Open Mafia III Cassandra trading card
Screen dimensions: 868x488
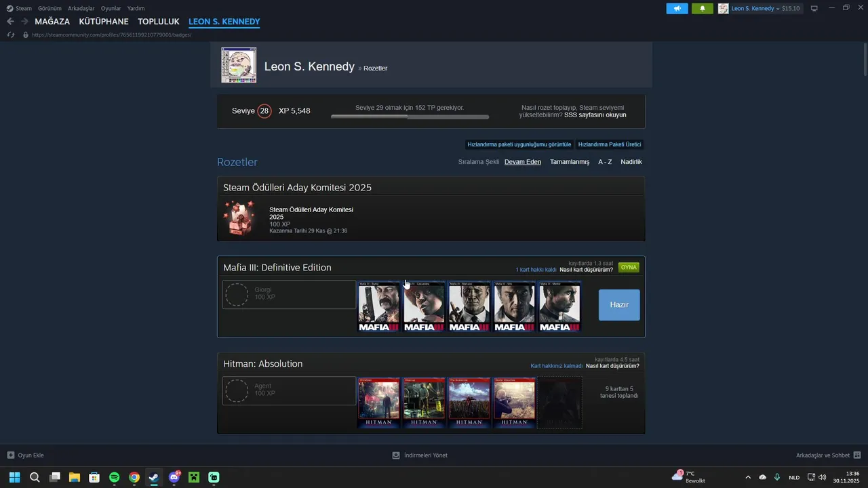(x=424, y=307)
